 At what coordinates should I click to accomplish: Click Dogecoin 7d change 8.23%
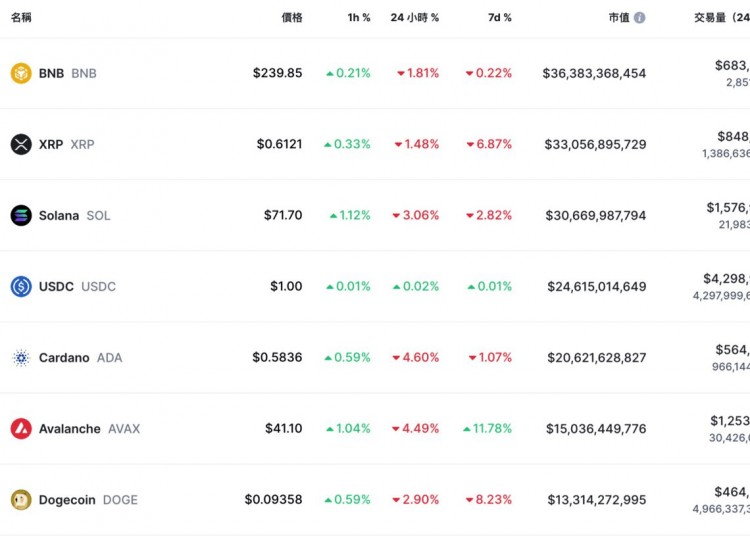click(x=489, y=500)
